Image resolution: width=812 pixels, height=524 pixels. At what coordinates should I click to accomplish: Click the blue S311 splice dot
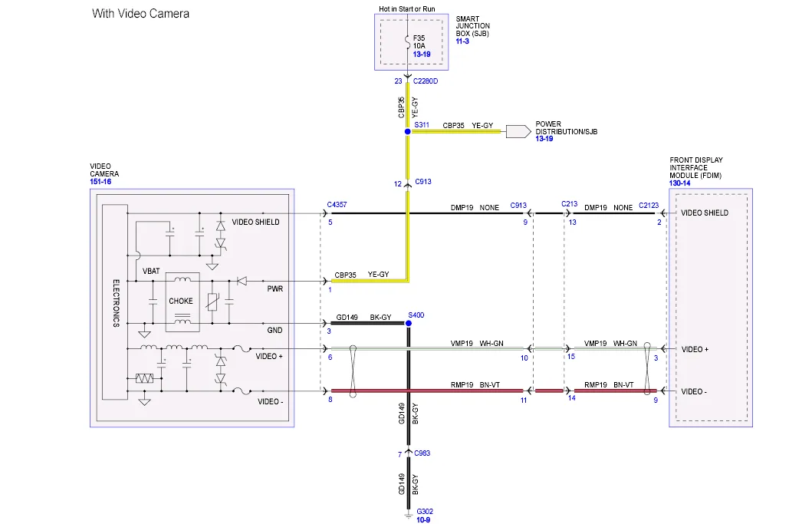pos(408,132)
